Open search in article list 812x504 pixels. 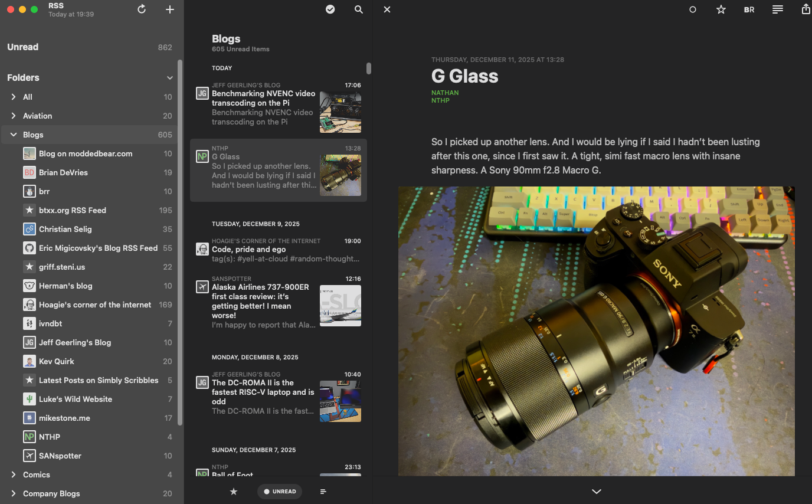pyautogui.click(x=359, y=9)
